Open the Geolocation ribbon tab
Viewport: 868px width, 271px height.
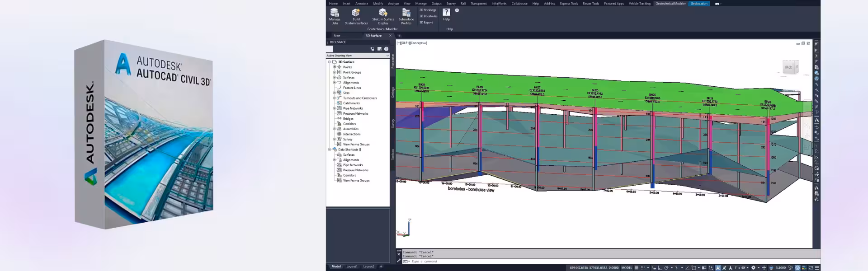(699, 4)
